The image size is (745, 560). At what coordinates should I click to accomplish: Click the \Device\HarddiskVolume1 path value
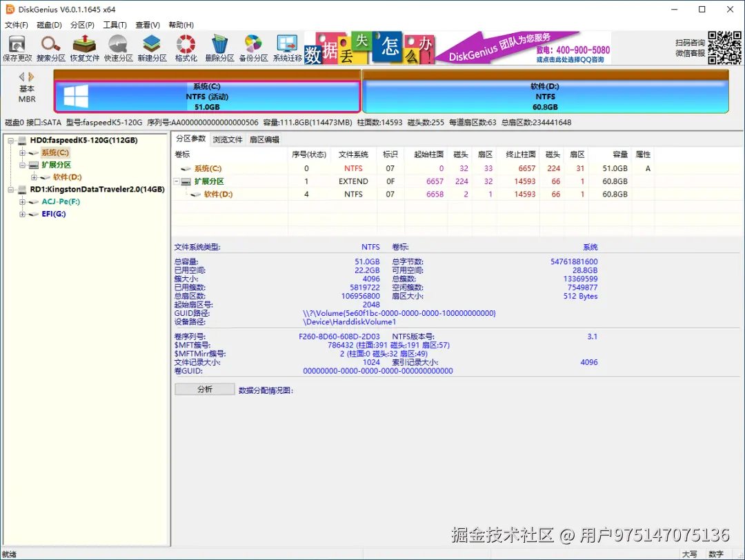click(349, 322)
